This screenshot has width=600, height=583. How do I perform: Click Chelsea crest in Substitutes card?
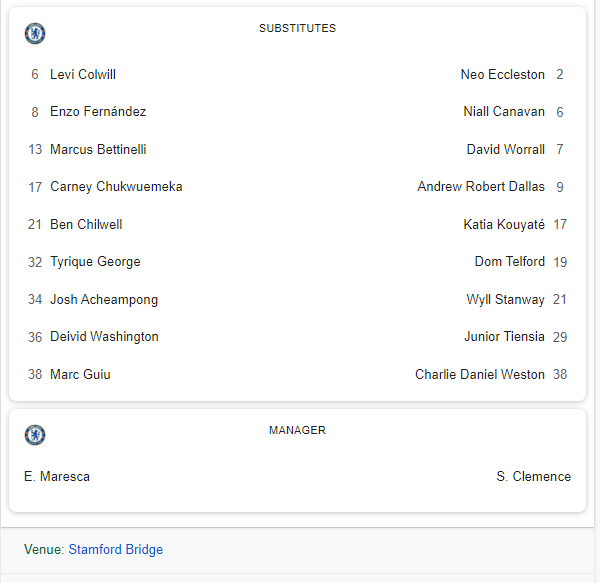[35, 33]
